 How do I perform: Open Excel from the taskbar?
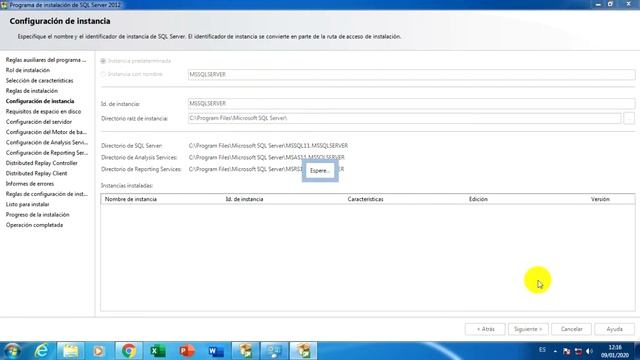point(157,351)
